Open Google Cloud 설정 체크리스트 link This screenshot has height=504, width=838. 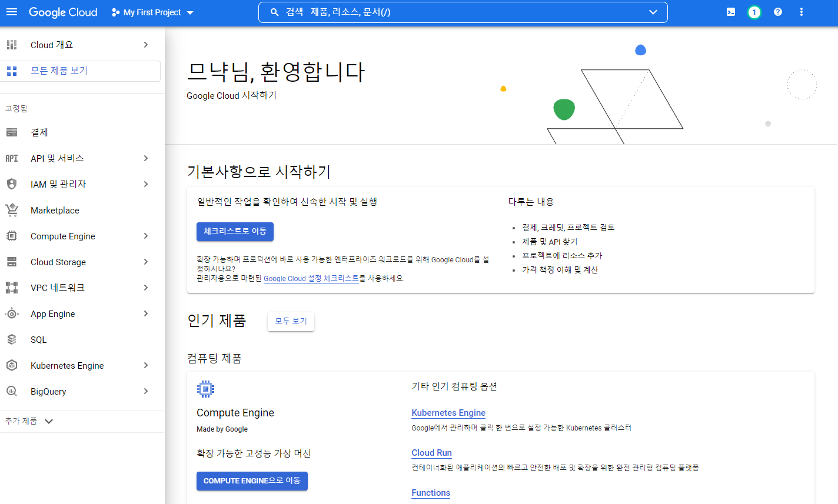(x=311, y=279)
